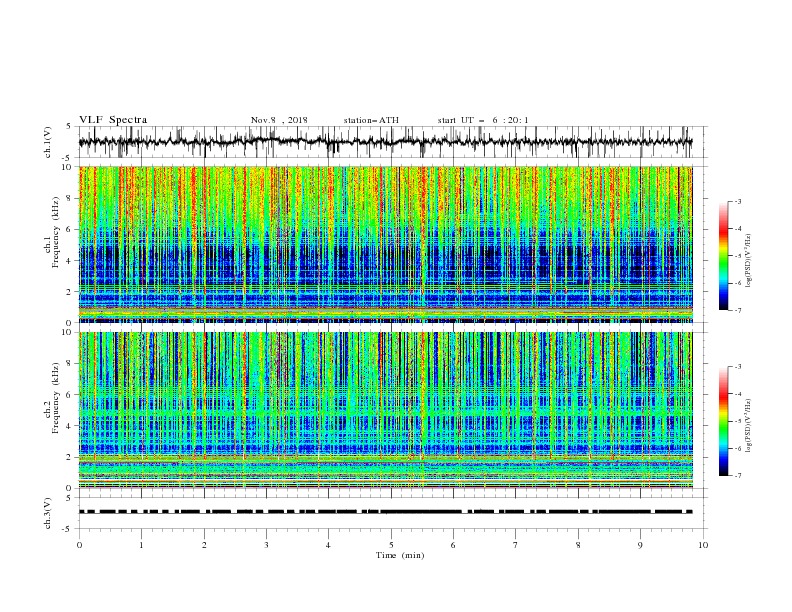Click the "ch.2 Frequency (kHz)" axis label
The image size is (792, 612).
click(x=52, y=398)
